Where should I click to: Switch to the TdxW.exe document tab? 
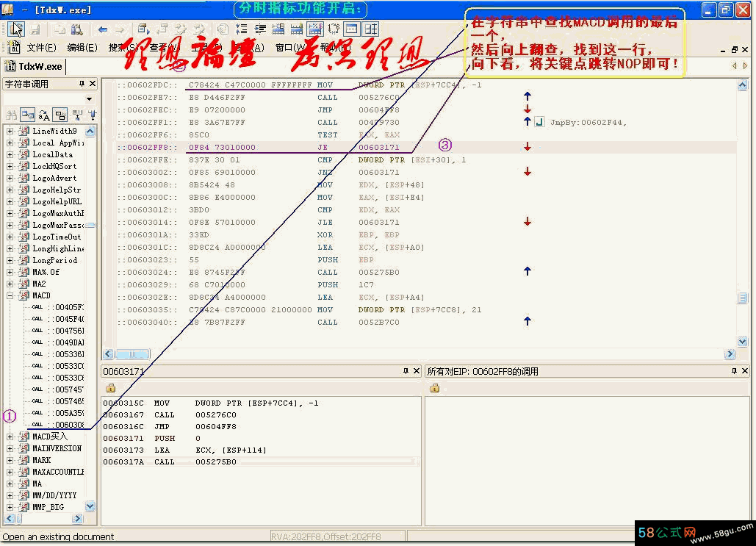[x=34, y=66]
